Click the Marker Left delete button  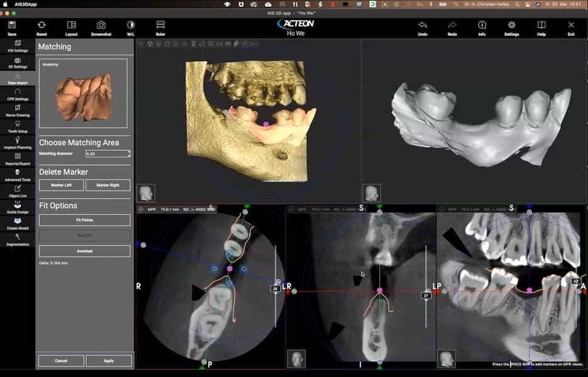click(62, 185)
